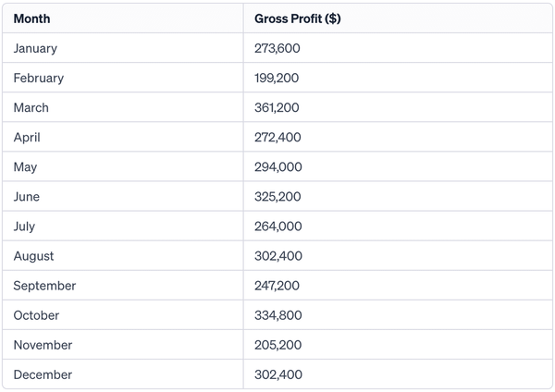
Task: Click the Month column header
Action: (31, 18)
